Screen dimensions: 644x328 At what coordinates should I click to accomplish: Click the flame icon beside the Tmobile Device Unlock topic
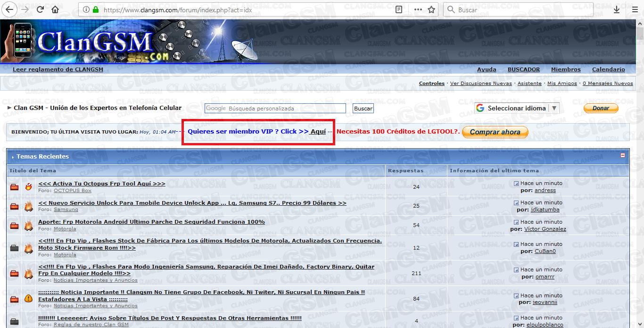pos(28,206)
